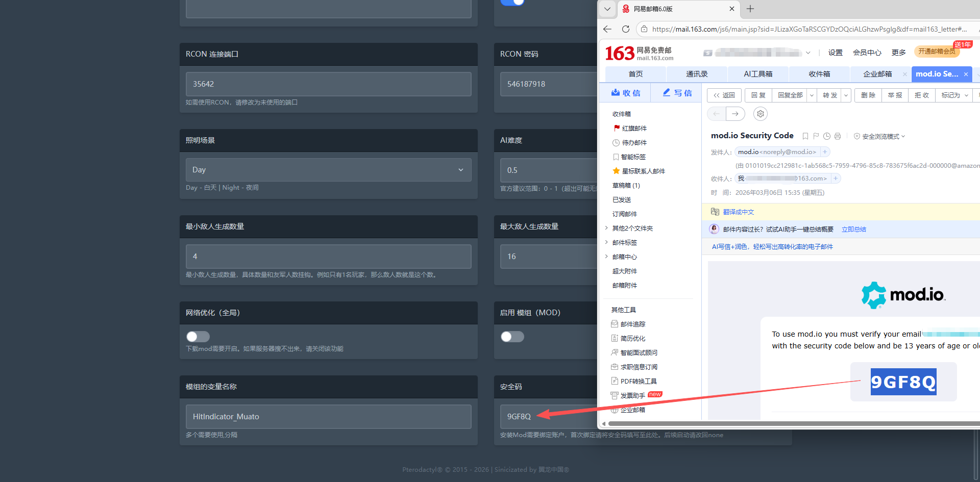The width and height of the screenshot is (980, 482).
Task: Click the print icon beside the email subject
Action: (x=838, y=136)
